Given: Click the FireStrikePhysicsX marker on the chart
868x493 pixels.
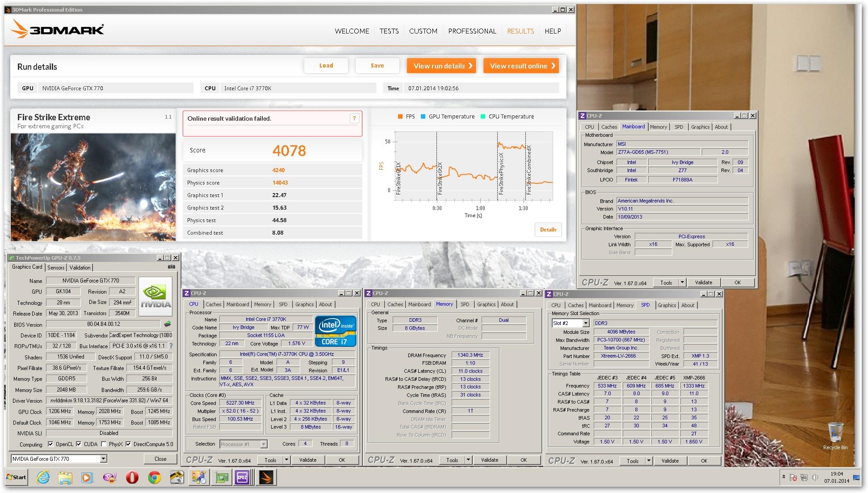Looking at the screenshot, I should pyautogui.click(x=501, y=173).
